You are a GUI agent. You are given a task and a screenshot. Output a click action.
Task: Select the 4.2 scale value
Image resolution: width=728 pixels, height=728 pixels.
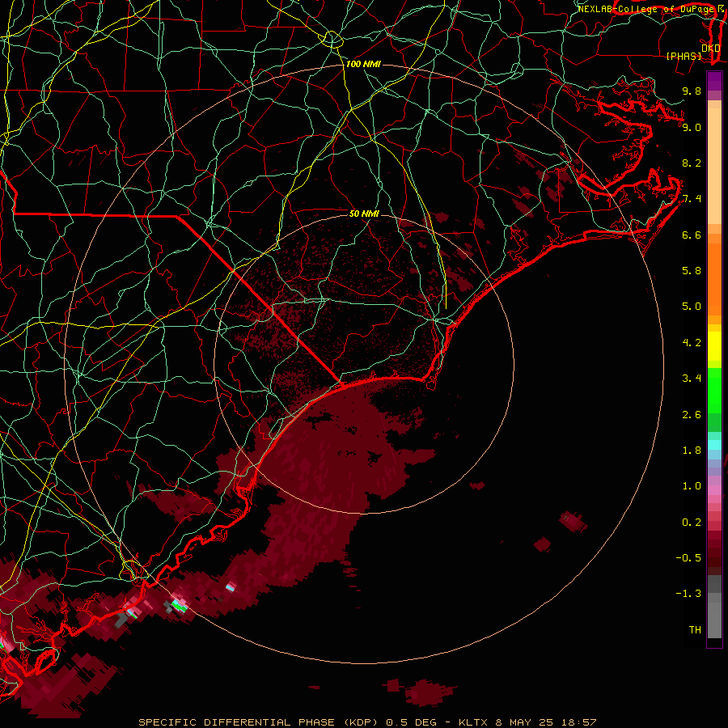coord(692,343)
